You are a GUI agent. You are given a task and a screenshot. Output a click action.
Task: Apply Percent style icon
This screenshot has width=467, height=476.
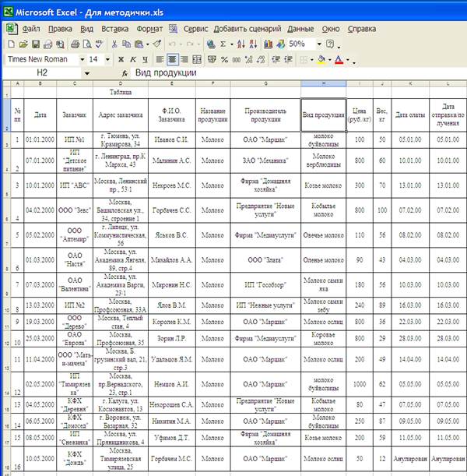tap(224, 59)
